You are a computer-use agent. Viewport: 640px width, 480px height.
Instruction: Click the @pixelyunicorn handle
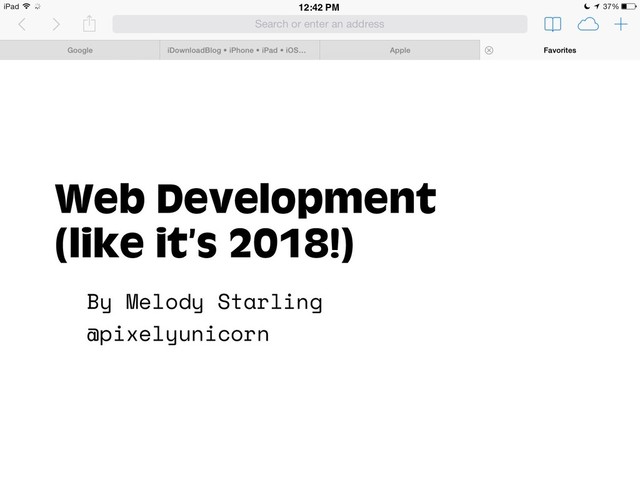[178, 336]
